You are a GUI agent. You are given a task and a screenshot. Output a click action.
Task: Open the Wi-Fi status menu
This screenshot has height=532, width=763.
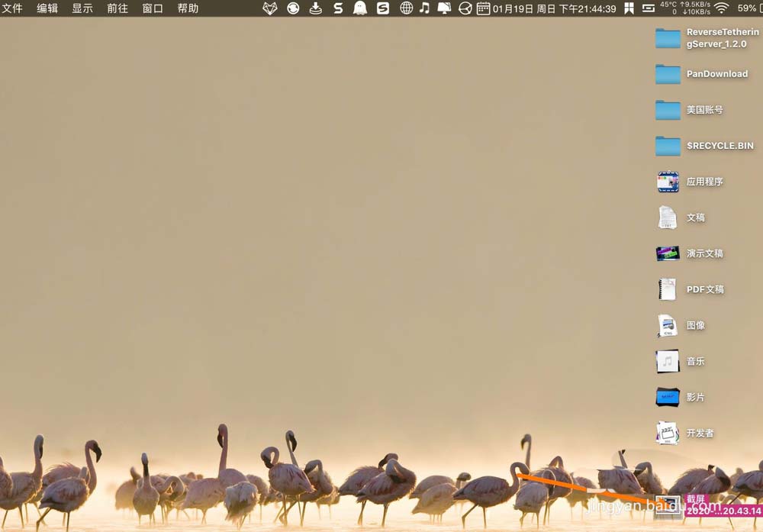pyautogui.click(x=721, y=8)
